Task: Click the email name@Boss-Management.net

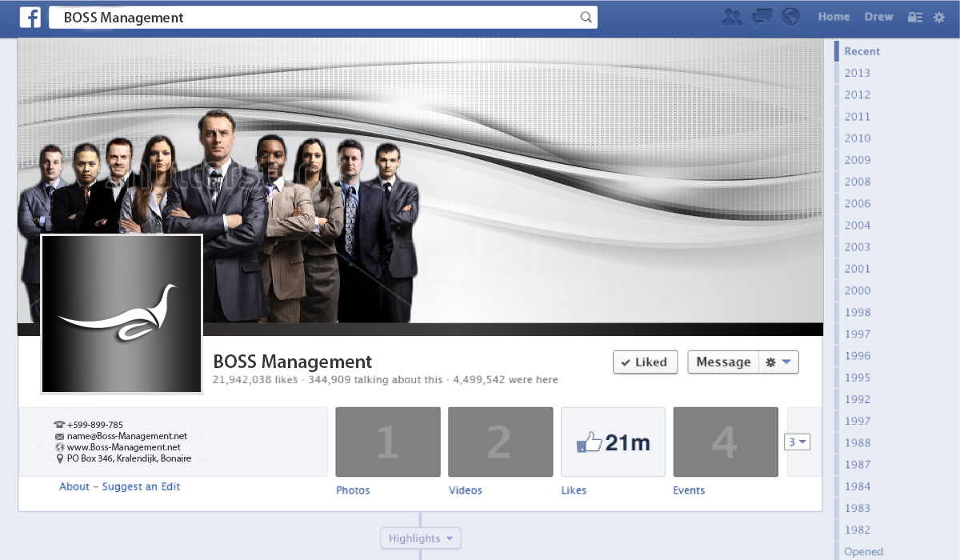Action: pos(126,436)
